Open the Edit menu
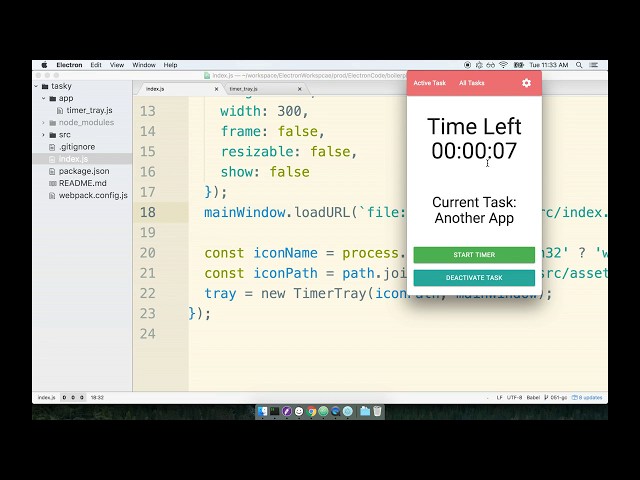 click(96, 65)
